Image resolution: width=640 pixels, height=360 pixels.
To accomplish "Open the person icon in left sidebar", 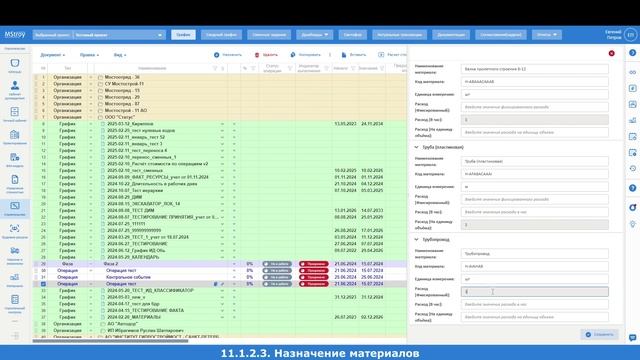I will point(15,85).
